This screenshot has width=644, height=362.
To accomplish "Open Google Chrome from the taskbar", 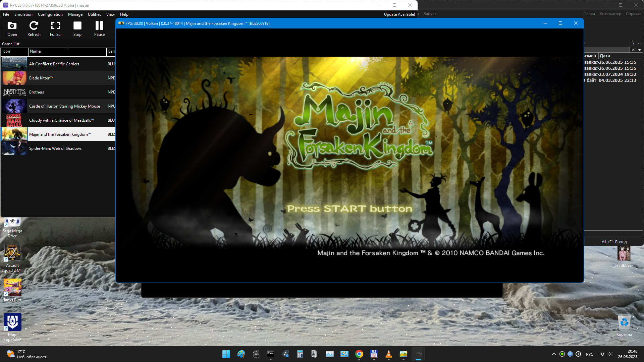I will tap(359, 354).
